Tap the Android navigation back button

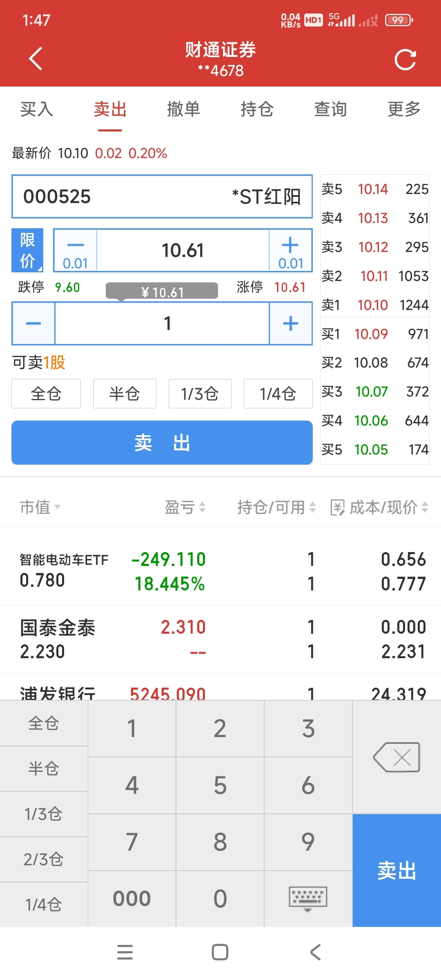(x=316, y=952)
